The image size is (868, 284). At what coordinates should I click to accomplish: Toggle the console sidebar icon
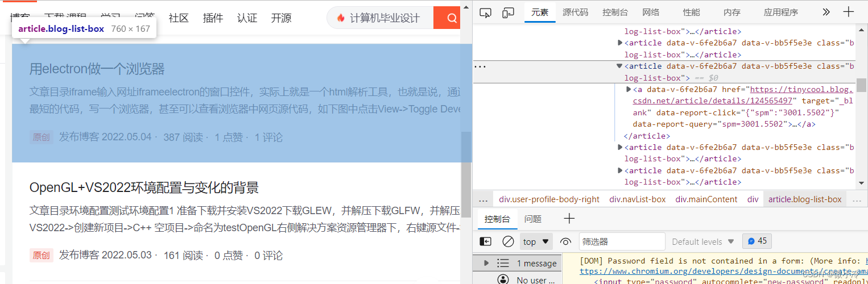point(485,241)
